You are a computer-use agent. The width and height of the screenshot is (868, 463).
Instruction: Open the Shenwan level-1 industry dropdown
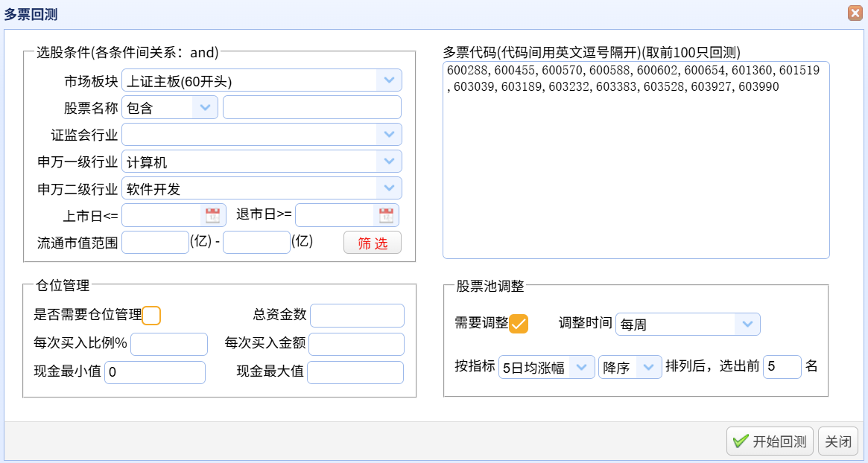pyautogui.click(x=389, y=162)
